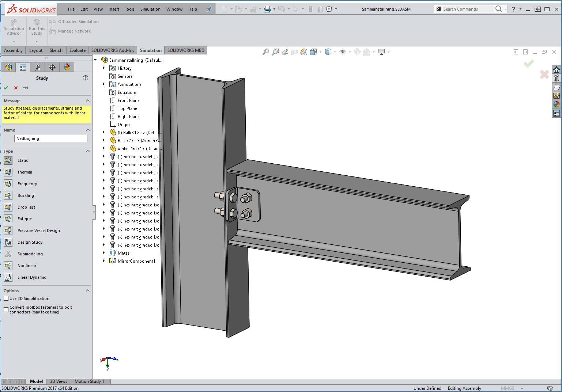Cancel the study with the red X
The height and width of the screenshot is (392, 562).
(x=16, y=88)
